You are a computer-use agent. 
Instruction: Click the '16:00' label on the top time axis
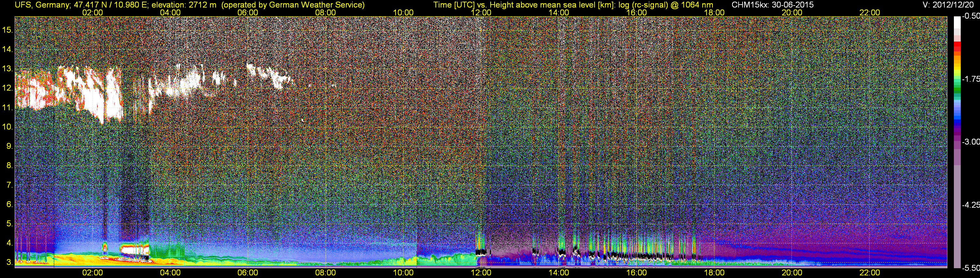click(x=636, y=12)
